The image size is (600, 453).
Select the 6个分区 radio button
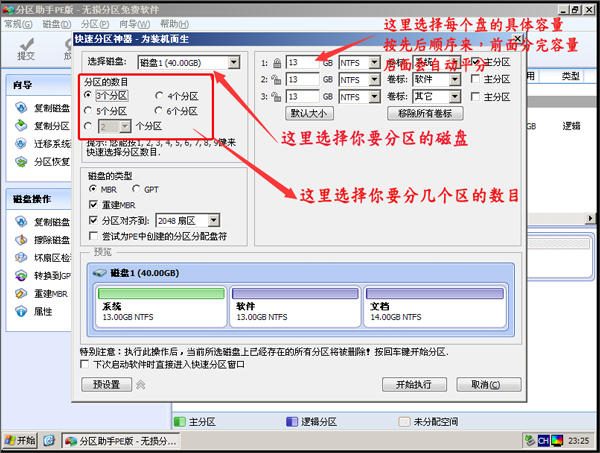(158, 111)
